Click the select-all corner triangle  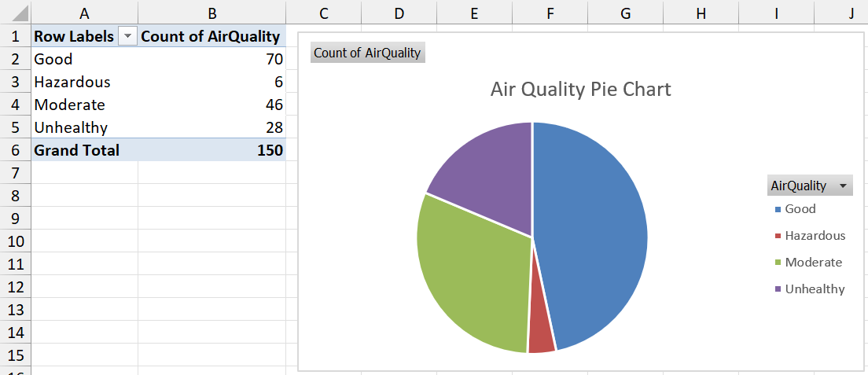[16, 13]
